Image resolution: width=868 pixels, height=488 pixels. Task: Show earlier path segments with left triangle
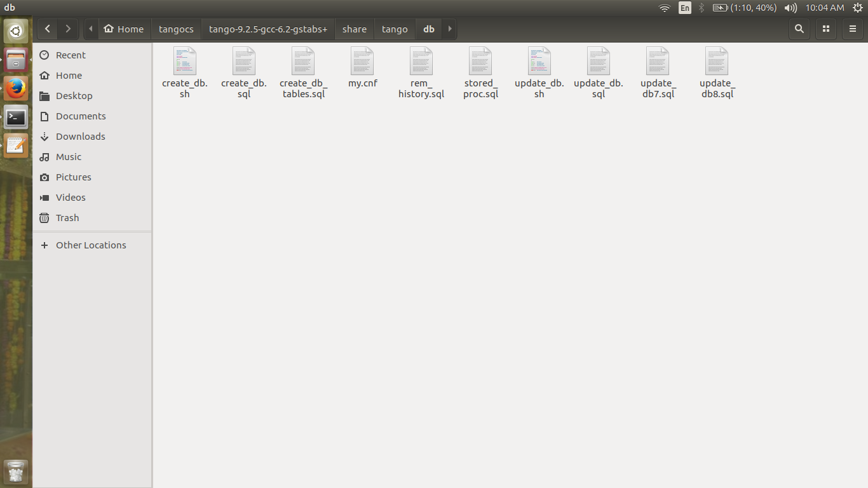tap(91, 29)
